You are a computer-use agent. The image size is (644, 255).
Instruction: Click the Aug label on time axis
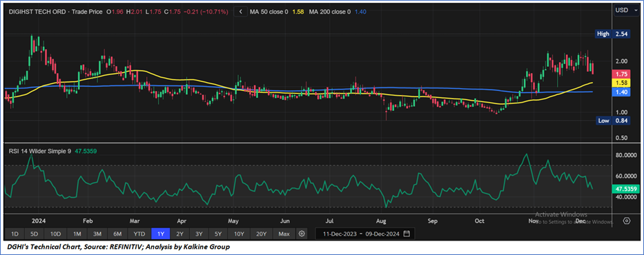click(382, 221)
